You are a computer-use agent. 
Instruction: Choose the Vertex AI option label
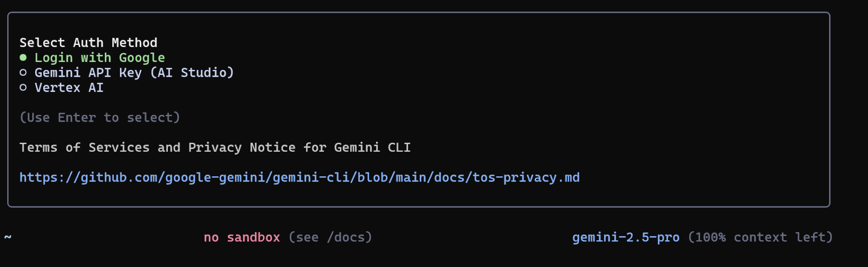[x=69, y=88]
